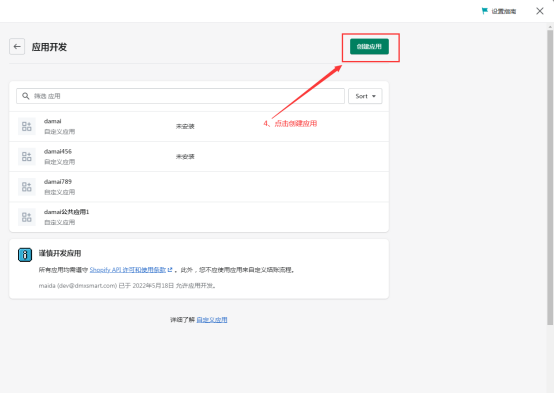Click the 谨慎开发应用 heading
The image size is (554, 394).
(60, 253)
